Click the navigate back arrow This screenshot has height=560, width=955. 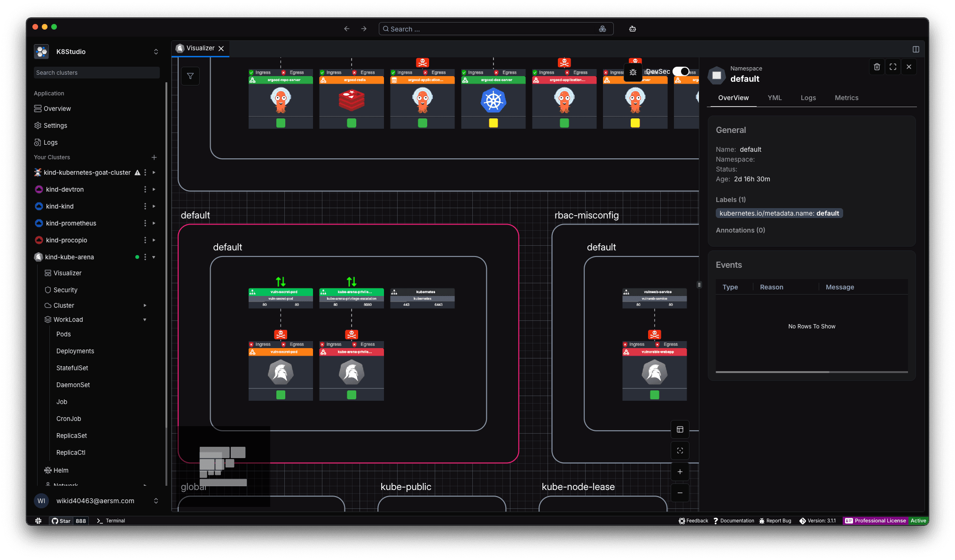347,29
